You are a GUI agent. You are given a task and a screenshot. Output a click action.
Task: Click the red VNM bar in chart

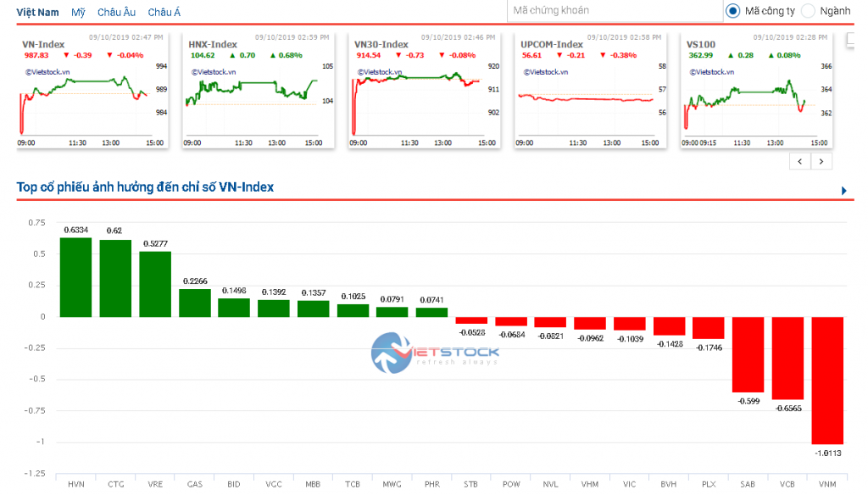827,380
